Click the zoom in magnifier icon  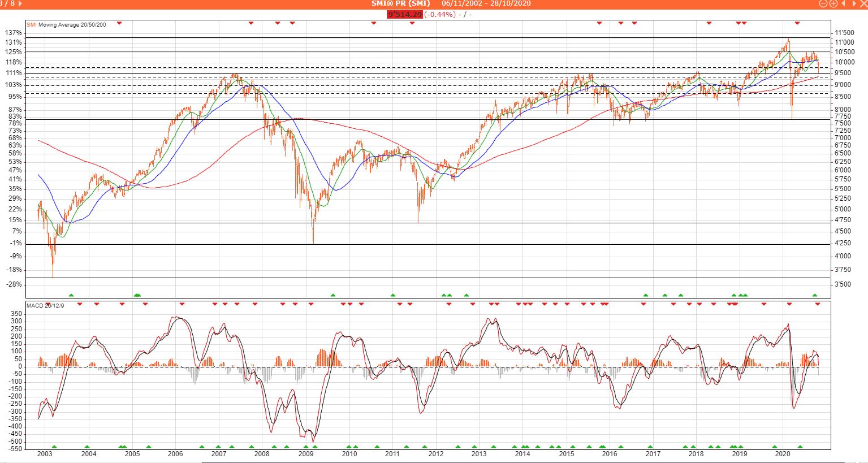click(x=833, y=3)
